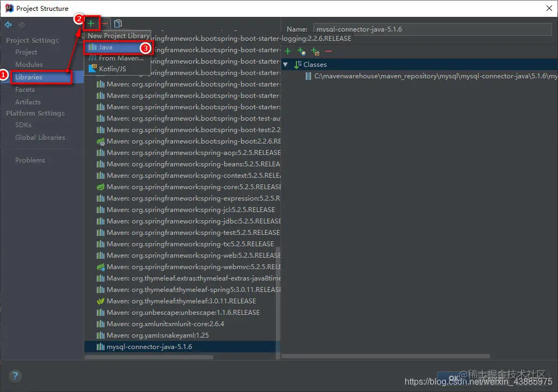The width and height of the screenshot is (558, 392).
Task: Select the spring-boot-test-au library entry
Action: 193,119
